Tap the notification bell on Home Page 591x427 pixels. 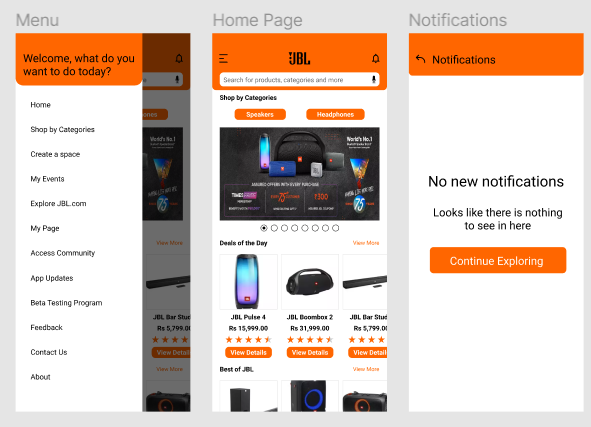click(x=375, y=58)
